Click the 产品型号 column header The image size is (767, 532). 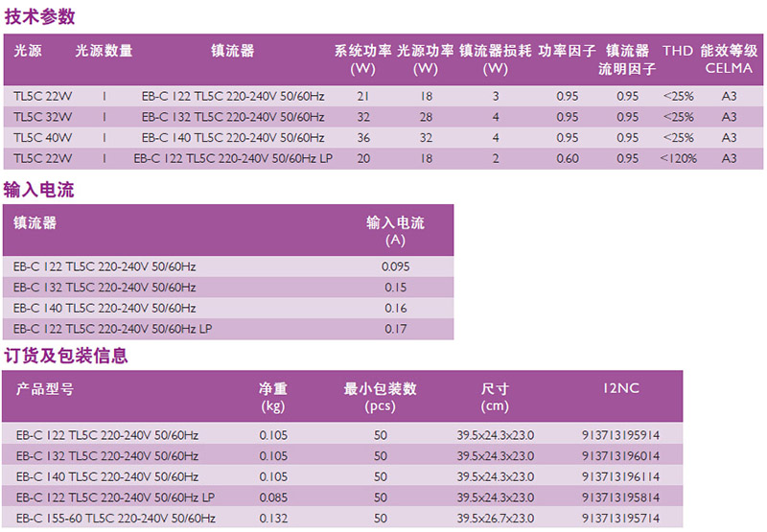[44, 389]
